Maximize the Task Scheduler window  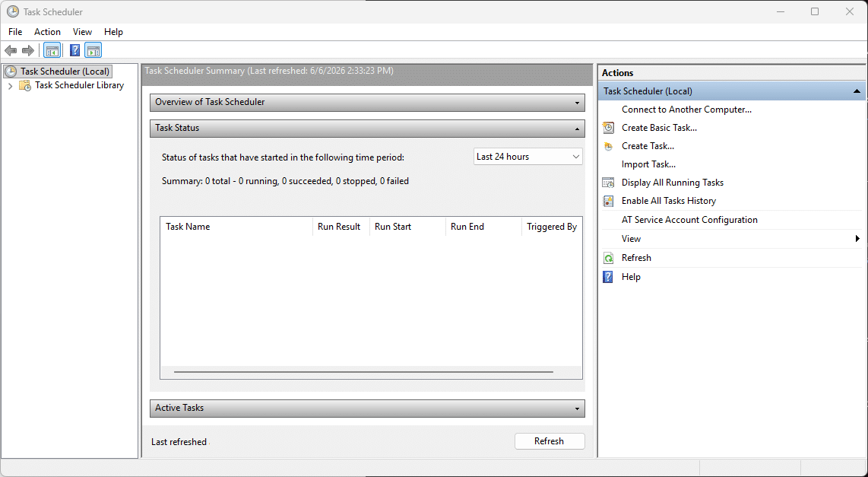[815, 11]
